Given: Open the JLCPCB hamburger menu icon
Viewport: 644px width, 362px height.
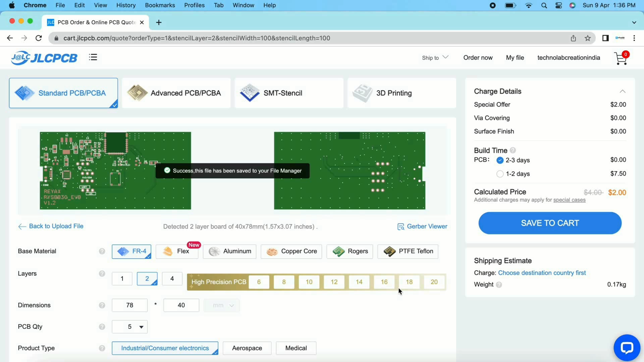Looking at the screenshot, I should (x=93, y=57).
